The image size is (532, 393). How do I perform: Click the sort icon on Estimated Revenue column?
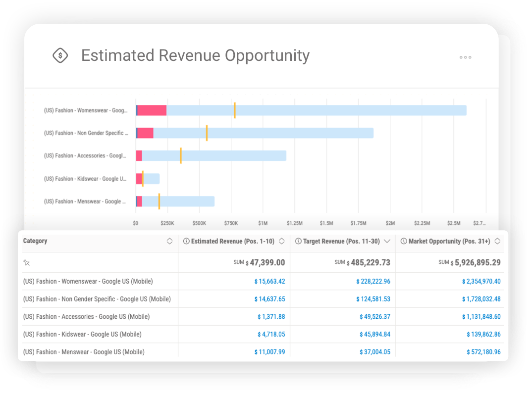281,241
